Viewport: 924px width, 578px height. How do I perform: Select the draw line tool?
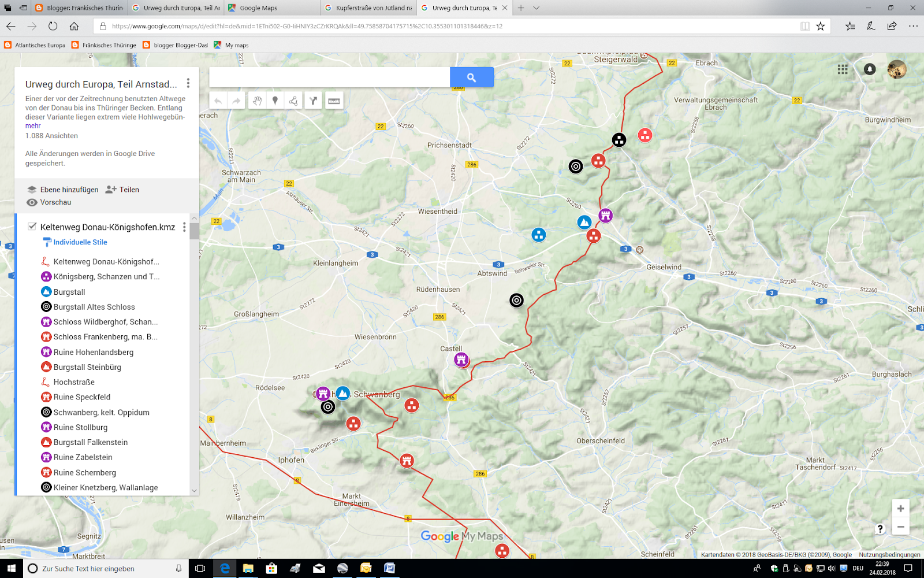(x=293, y=101)
